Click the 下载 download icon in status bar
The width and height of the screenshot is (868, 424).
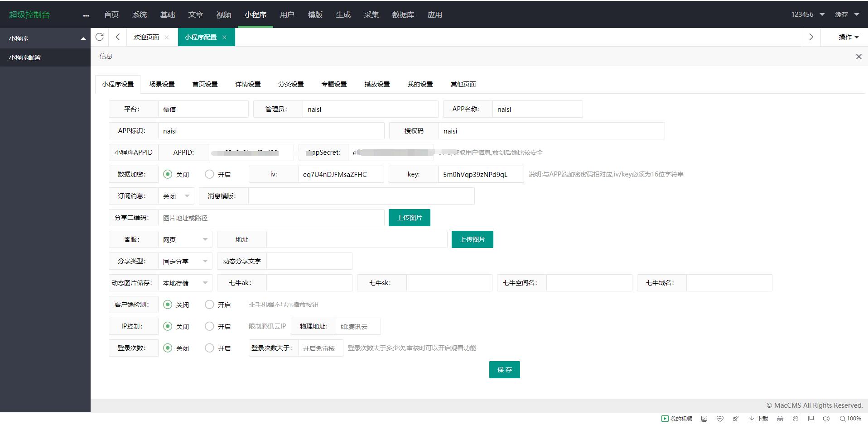pos(758,419)
